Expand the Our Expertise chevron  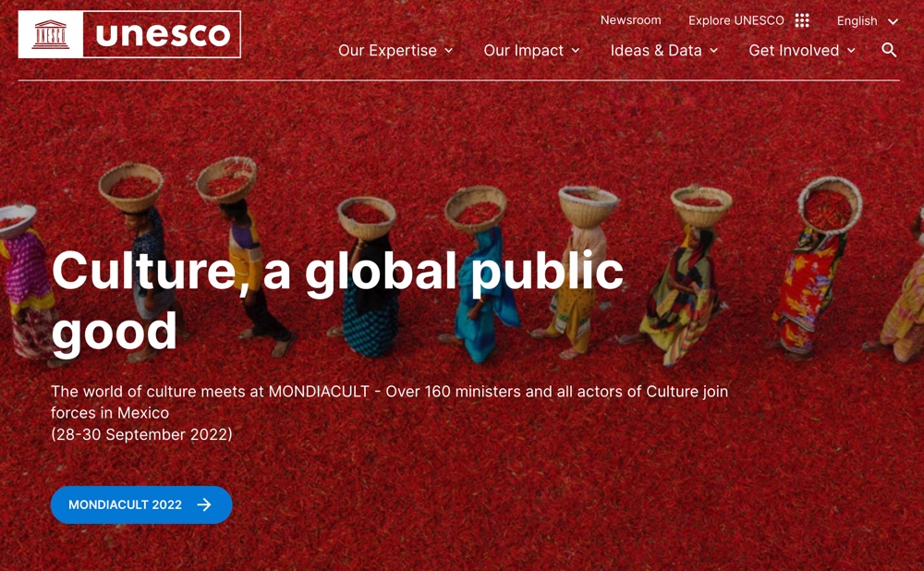click(448, 51)
